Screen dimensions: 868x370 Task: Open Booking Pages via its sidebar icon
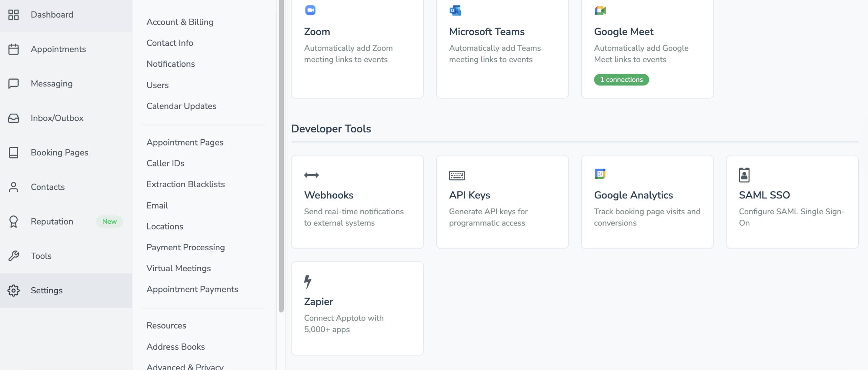(14, 153)
